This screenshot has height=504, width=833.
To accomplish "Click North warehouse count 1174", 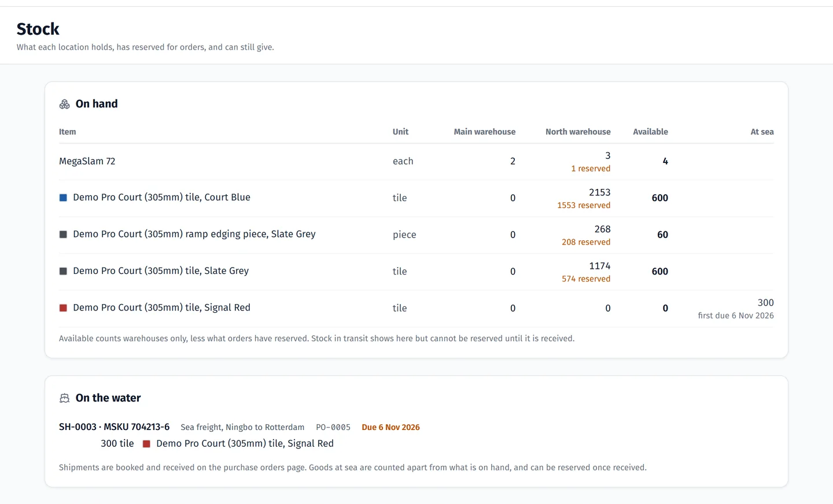I will pos(600,266).
